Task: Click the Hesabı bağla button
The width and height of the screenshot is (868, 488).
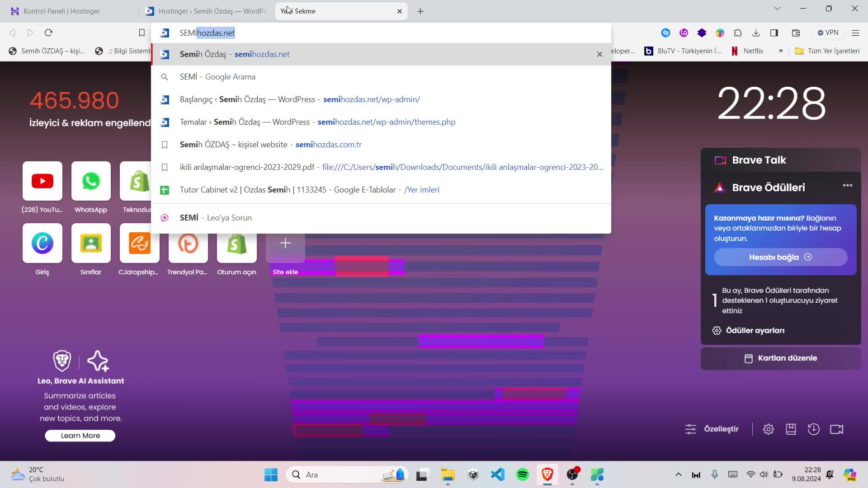Action: 781,257
